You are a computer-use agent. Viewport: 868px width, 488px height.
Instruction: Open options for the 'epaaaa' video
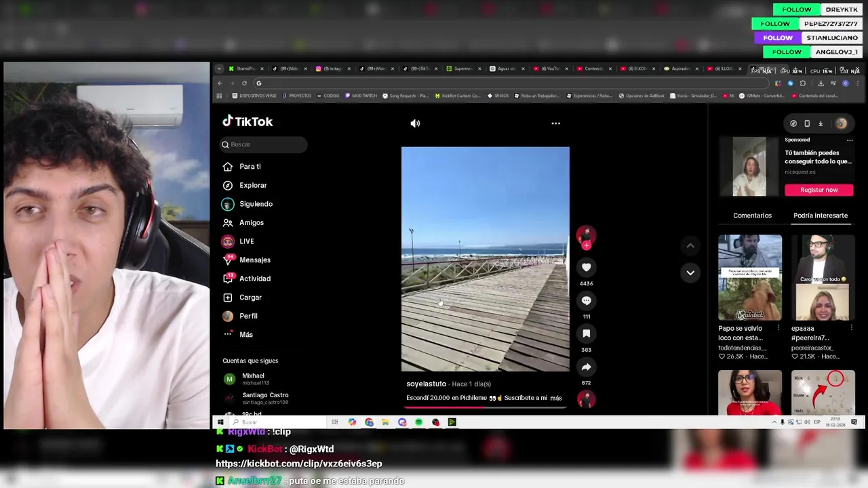pos(852,328)
